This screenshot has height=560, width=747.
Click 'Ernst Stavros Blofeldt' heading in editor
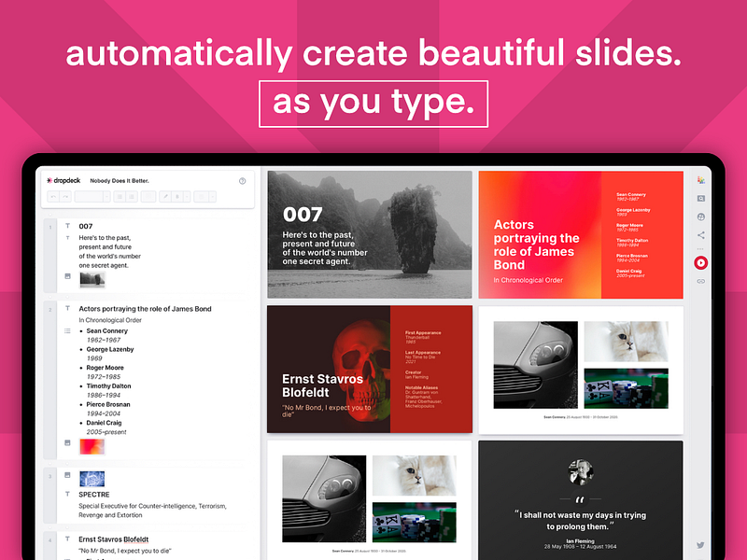pos(113,539)
